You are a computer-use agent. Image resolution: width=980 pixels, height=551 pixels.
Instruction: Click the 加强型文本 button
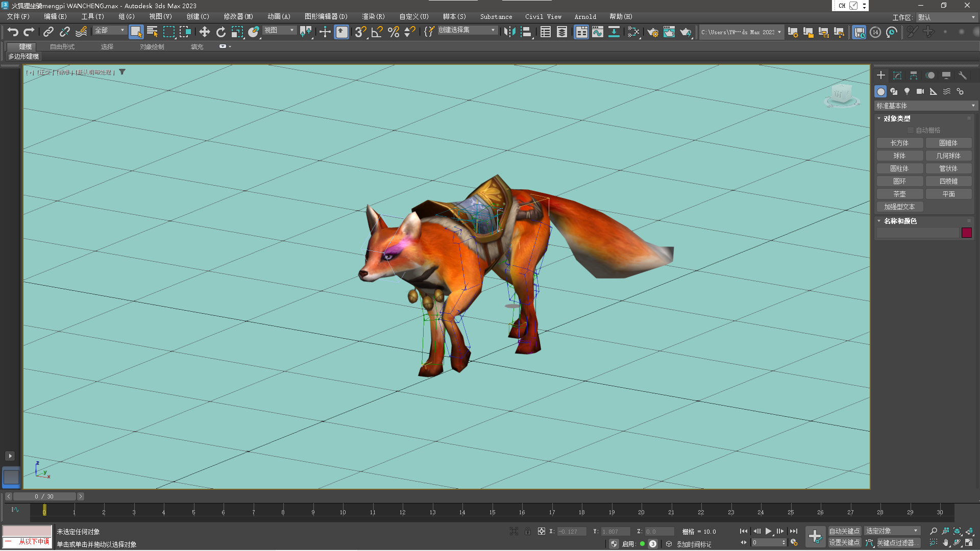(x=899, y=207)
